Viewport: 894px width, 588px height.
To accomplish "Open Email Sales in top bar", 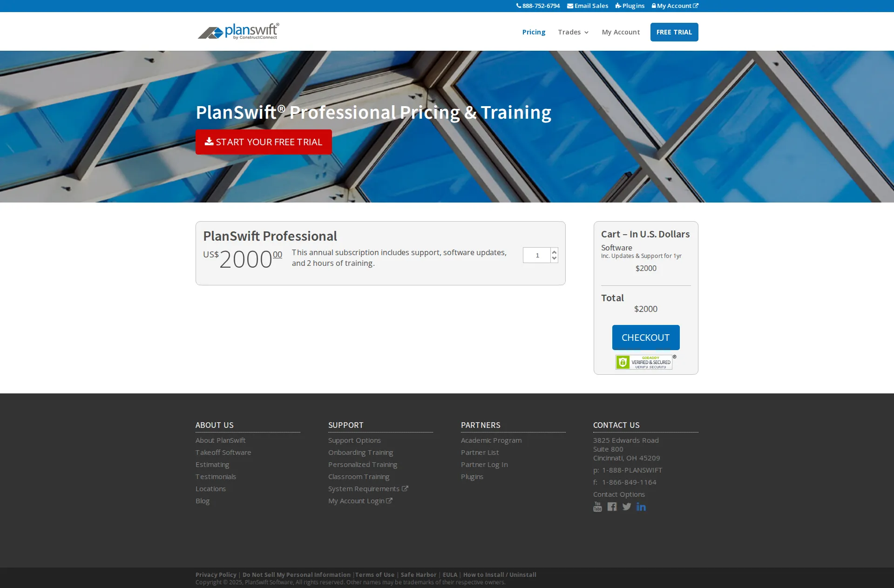I will [588, 6].
